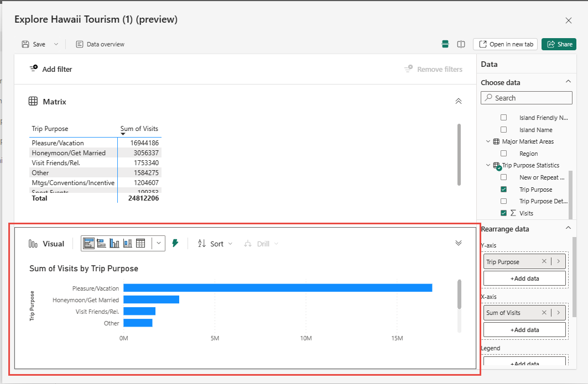The image size is (588, 384).
Task: Click the Pleasure/Vacation bar in chart
Action: [x=278, y=288]
